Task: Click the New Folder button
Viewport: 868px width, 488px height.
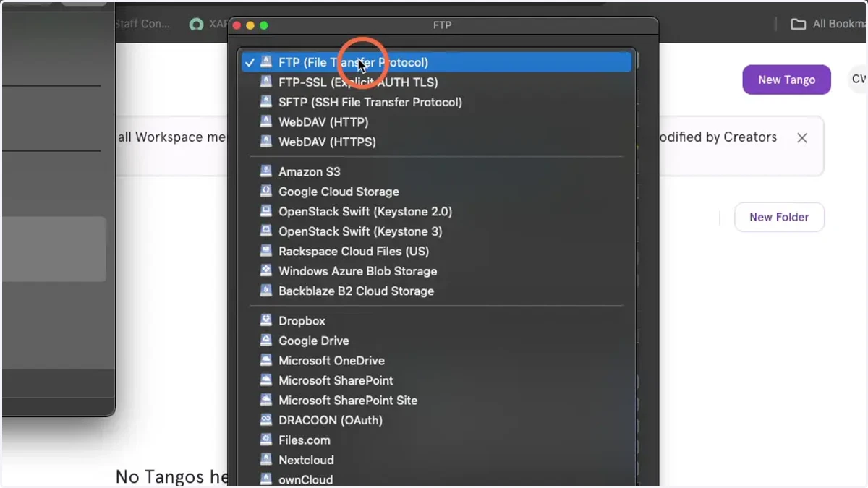Action: click(x=779, y=217)
